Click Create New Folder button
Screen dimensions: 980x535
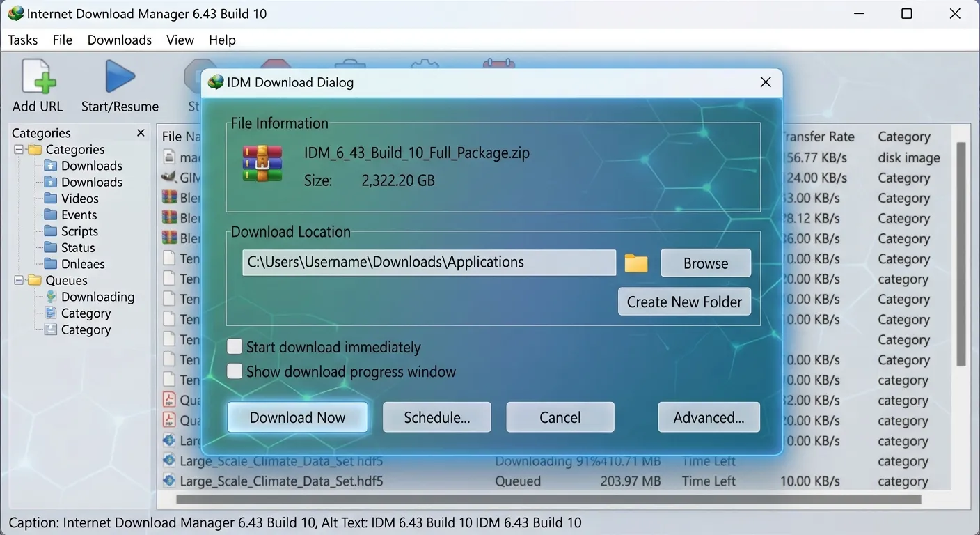[x=685, y=302]
